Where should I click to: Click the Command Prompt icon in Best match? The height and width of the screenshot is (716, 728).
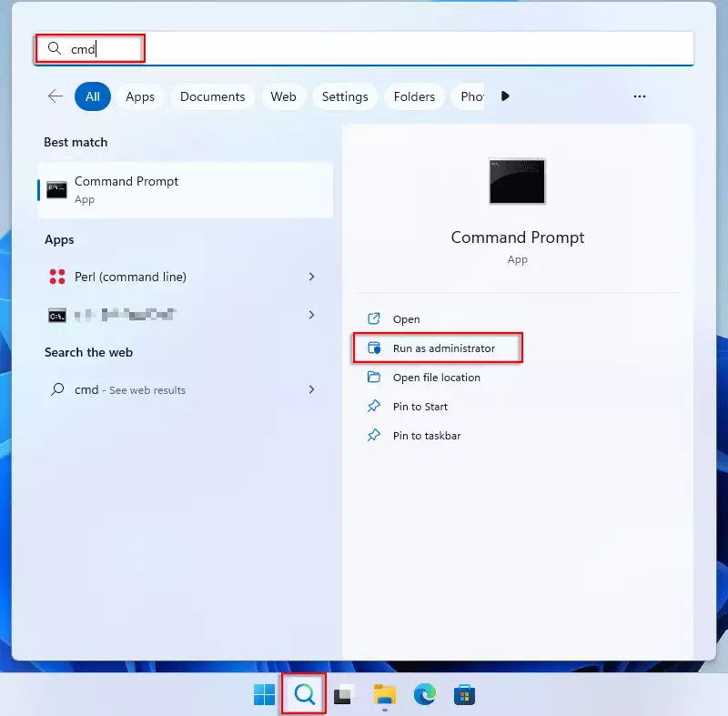pyautogui.click(x=56, y=190)
